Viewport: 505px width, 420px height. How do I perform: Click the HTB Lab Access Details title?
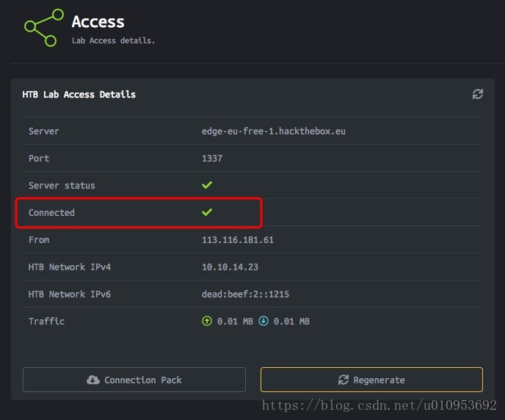click(x=79, y=95)
